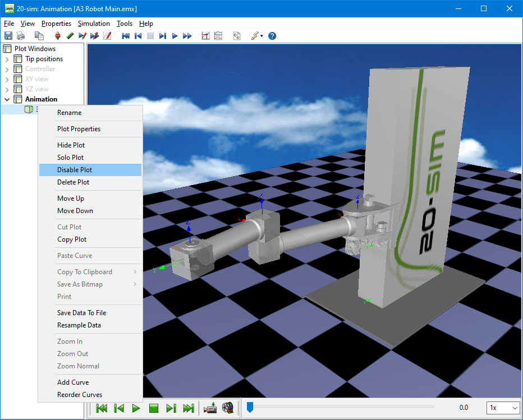The image size is (523, 420).
Task: Choose Hide Plot in the context menu
Action: click(71, 145)
